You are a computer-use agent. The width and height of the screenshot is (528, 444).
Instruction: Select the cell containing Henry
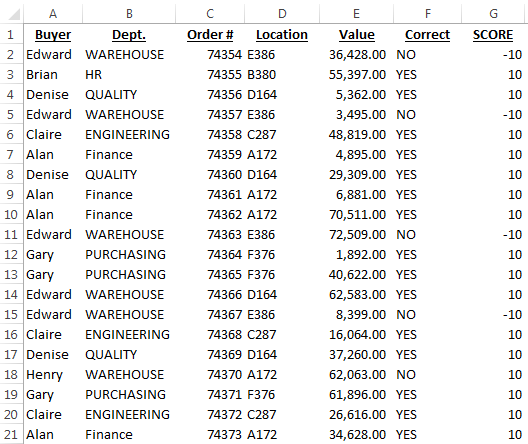click(x=53, y=375)
